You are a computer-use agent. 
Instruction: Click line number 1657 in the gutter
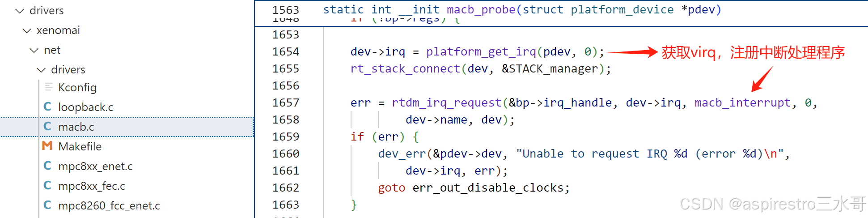click(286, 103)
